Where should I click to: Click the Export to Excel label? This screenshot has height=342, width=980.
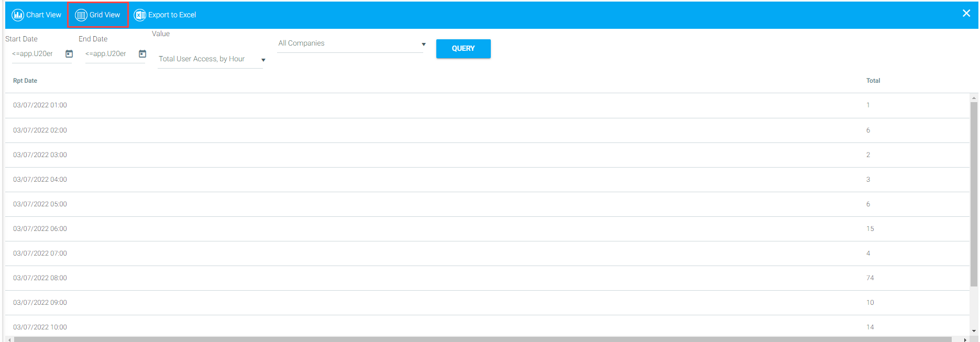click(x=172, y=15)
